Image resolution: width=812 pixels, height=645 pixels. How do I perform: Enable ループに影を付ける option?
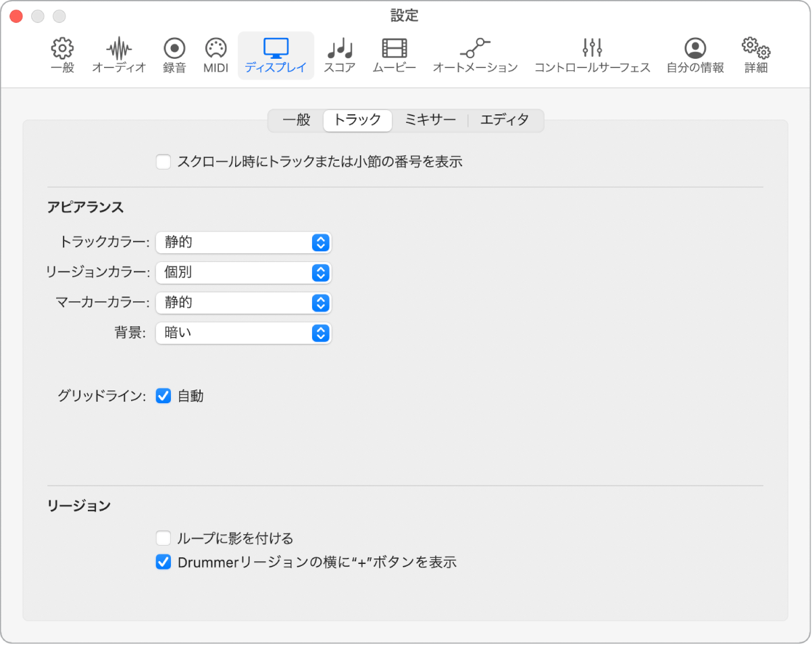pos(163,538)
